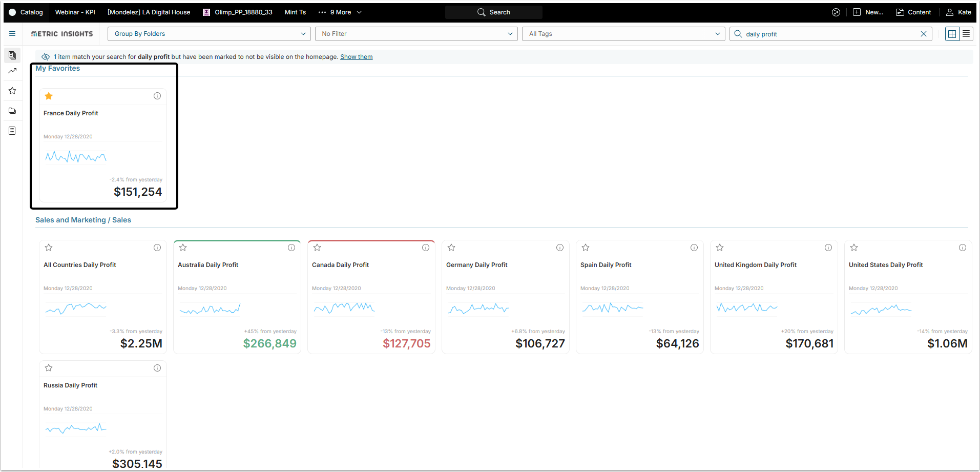Image resolution: width=980 pixels, height=472 pixels.
Task: Open the Catalog tab in top bar
Action: [x=26, y=12]
